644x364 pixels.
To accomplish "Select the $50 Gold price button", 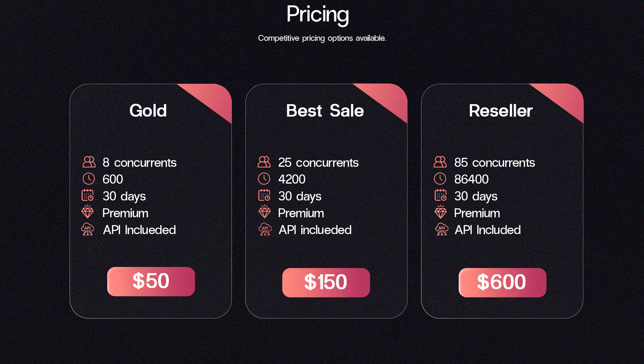I will click(x=151, y=281).
